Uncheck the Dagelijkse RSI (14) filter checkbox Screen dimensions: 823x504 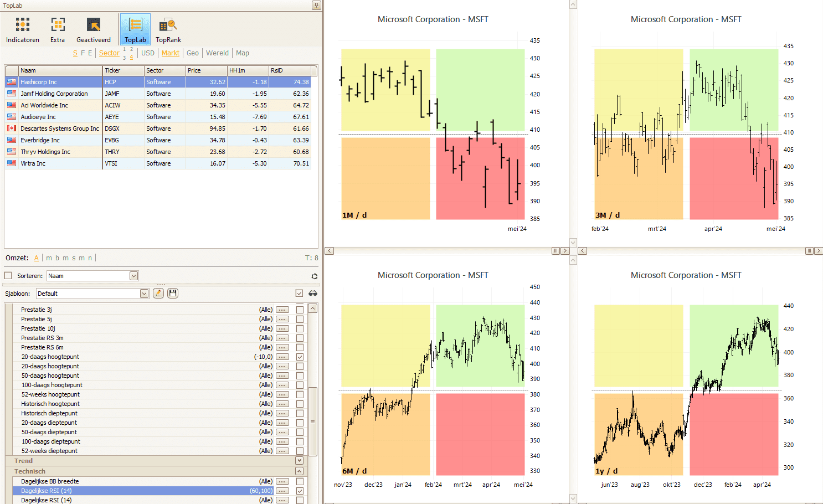[300, 491]
